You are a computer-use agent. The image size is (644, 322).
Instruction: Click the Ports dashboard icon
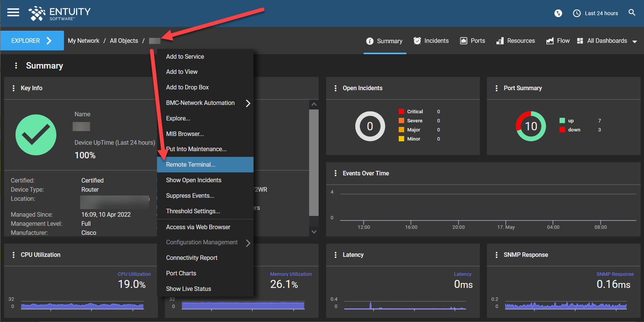[464, 41]
